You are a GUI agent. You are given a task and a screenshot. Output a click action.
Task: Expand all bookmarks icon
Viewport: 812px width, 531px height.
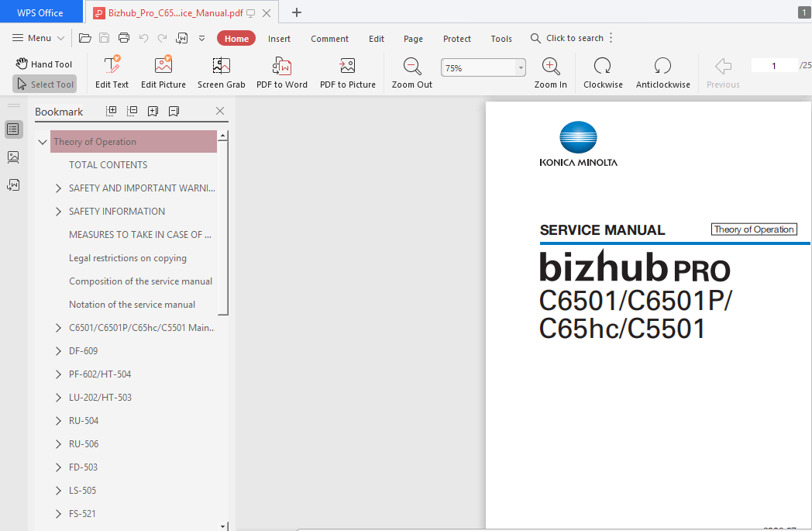[x=112, y=111]
